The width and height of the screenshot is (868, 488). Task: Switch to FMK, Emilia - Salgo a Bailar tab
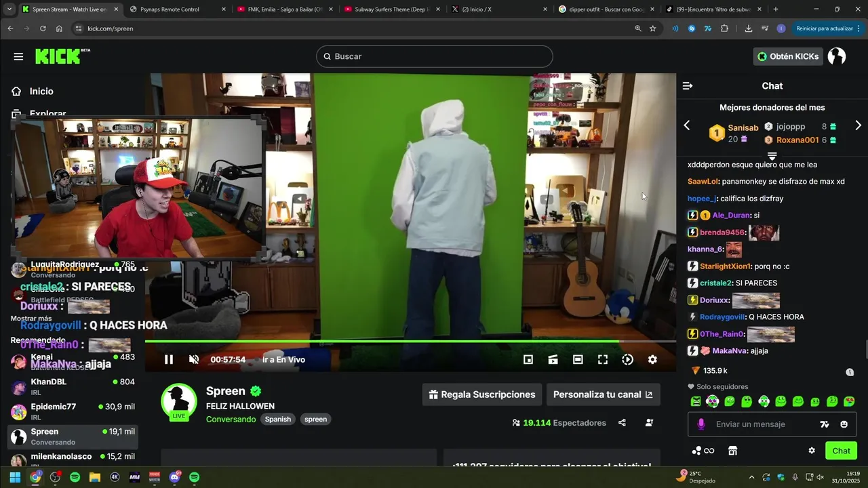[x=284, y=9]
